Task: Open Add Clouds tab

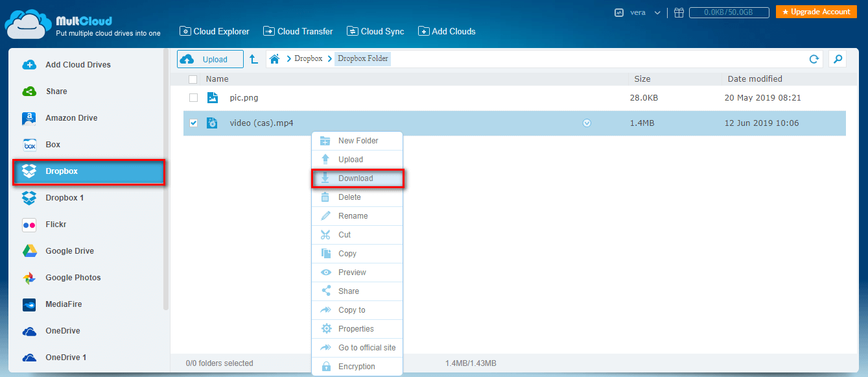Action: point(447,31)
